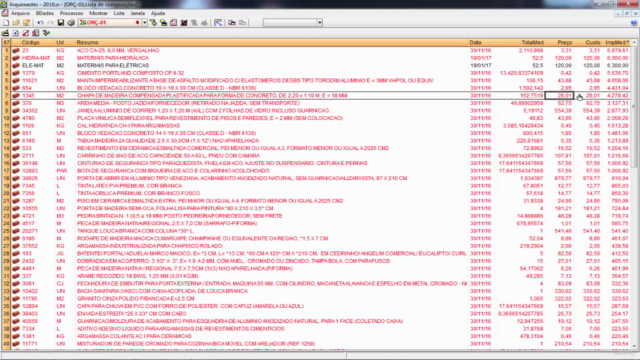This screenshot has width=640, height=360.
Task: Click the dark red calculator-like toolbar icon
Action: 184,23
